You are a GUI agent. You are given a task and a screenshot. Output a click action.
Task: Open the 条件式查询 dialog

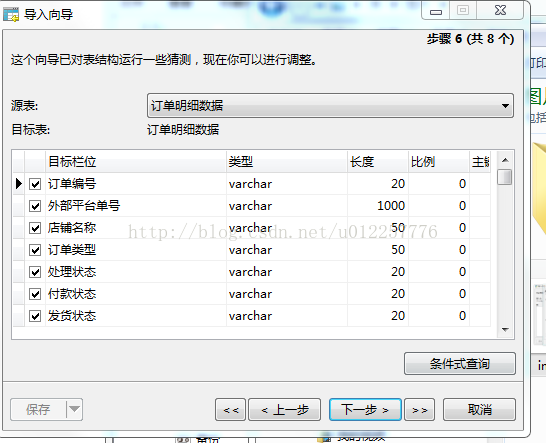click(x=460, y=364)
